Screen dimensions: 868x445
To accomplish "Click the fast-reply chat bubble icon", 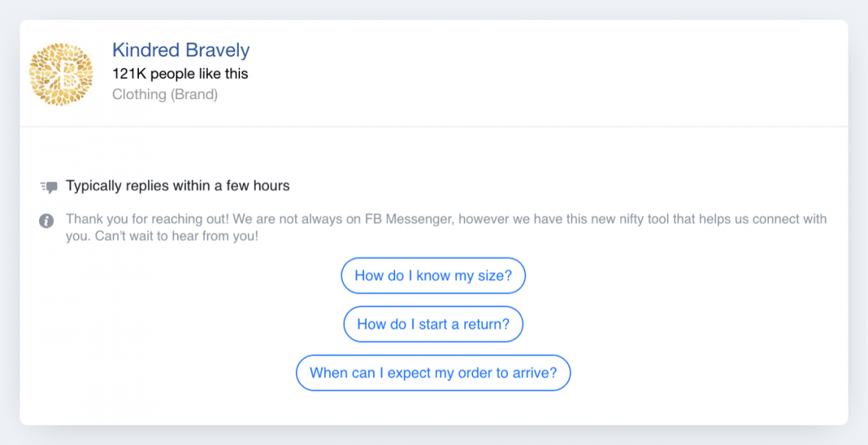I will (48, 187).
